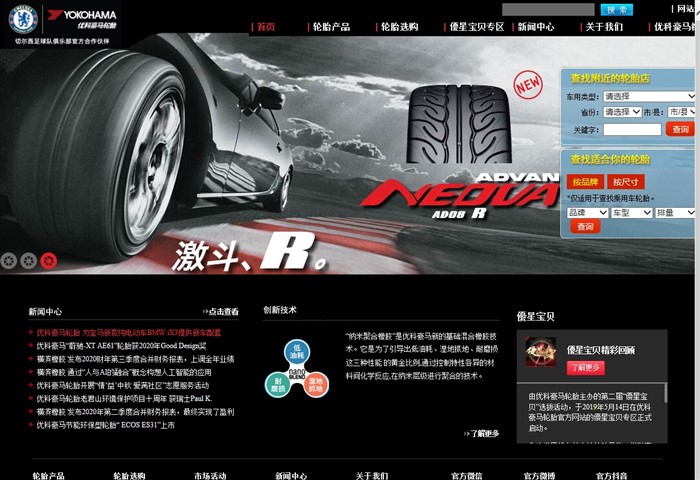Click the >>点击查看 news link

tap(221, 312)
